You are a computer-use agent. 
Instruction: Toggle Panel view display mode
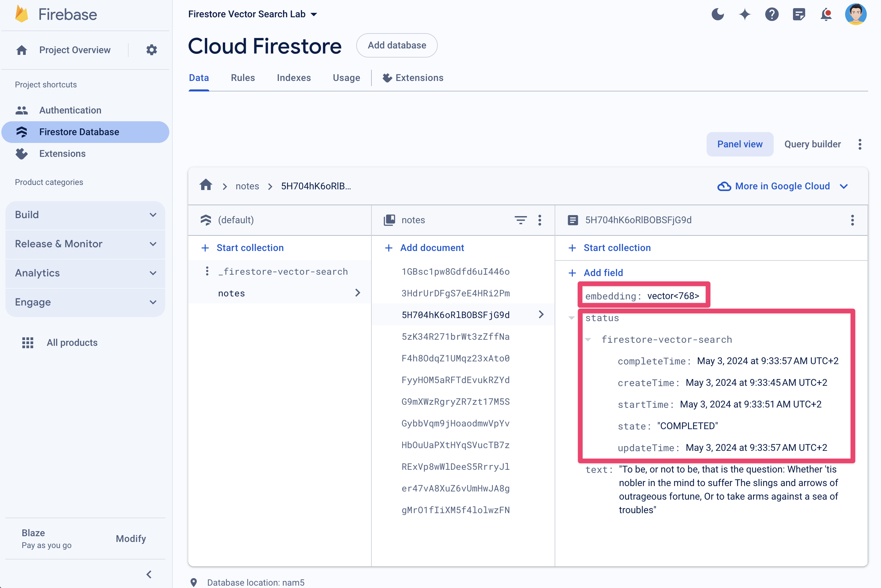(739, 144)
